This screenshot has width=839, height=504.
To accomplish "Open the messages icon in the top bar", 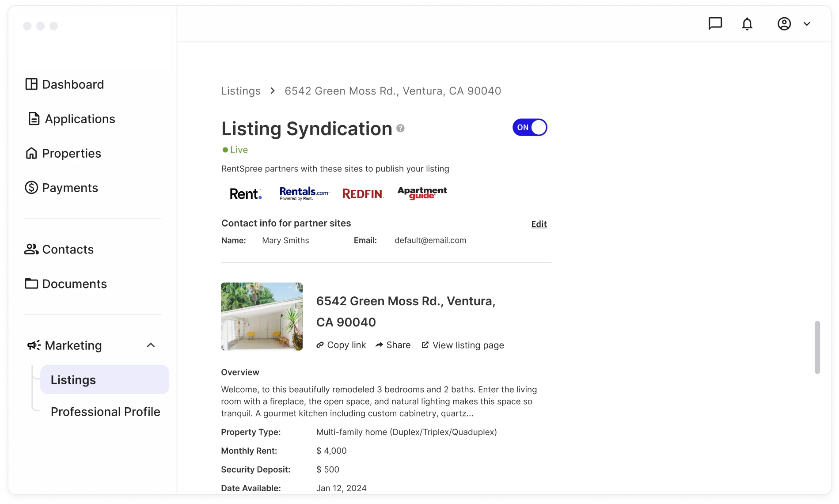I will pyautogui.click(x=715, y=24).
